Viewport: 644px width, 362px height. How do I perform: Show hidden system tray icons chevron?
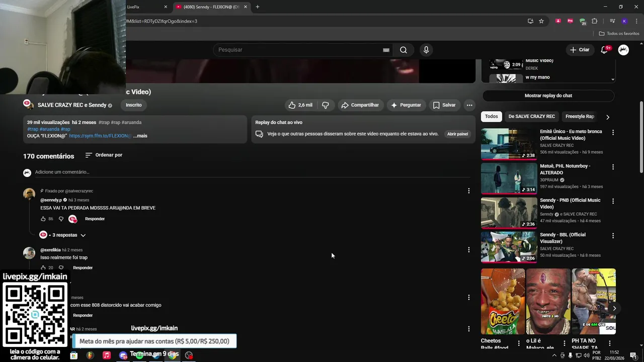[554, 355]
